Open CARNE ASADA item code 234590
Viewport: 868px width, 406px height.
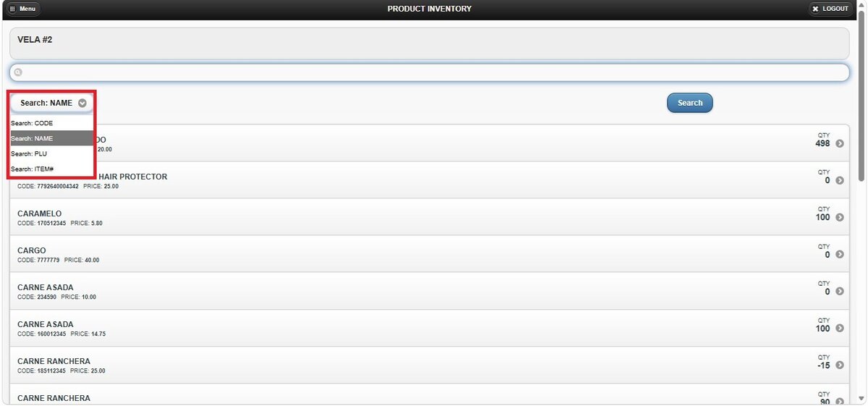pos(429,291)
